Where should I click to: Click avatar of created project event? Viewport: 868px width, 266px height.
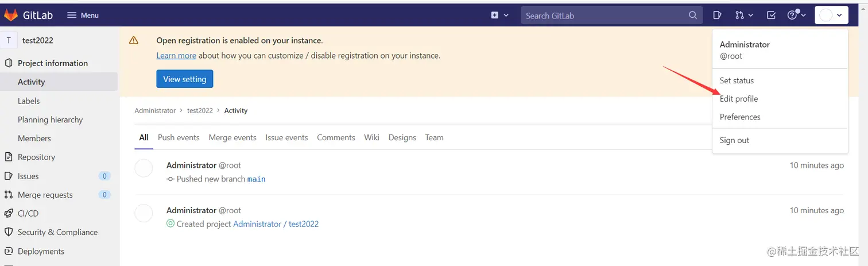144,213
